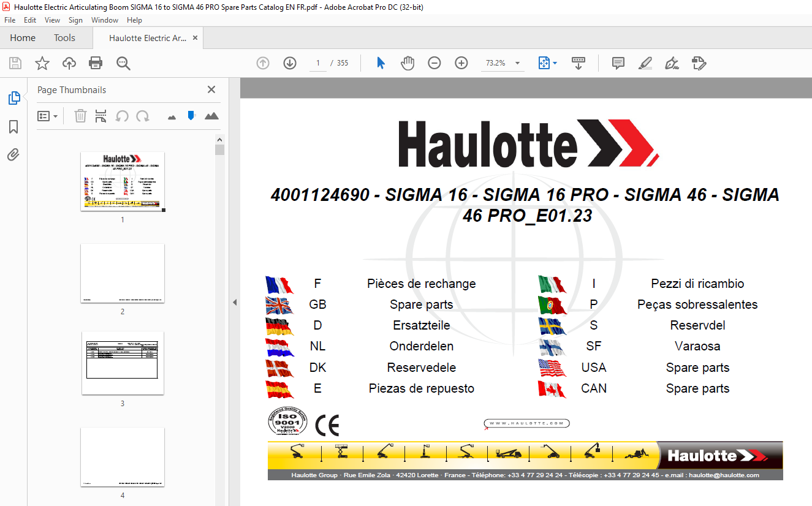
Task: Open the zoom level 73.2% dropdown
Action: point(517,63)
